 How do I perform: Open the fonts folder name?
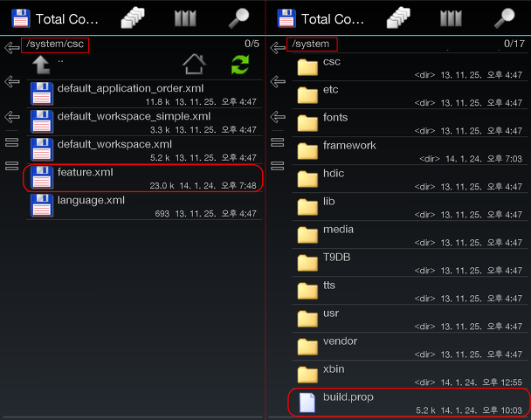[335, 118]
